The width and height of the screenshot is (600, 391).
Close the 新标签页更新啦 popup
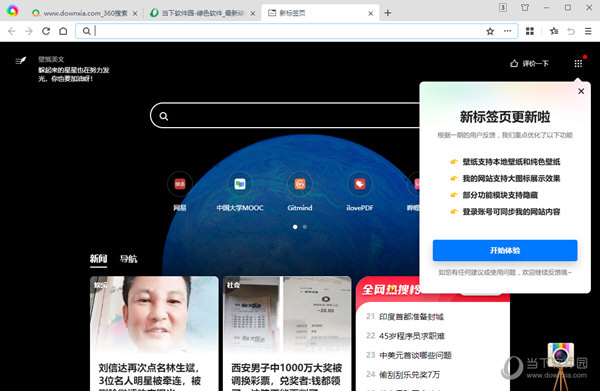pos(581,91)
